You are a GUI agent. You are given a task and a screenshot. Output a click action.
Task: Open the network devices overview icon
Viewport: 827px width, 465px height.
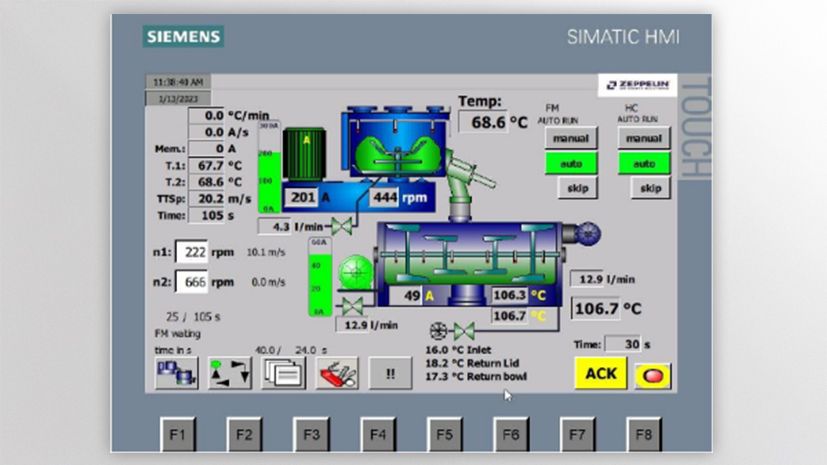176,373
